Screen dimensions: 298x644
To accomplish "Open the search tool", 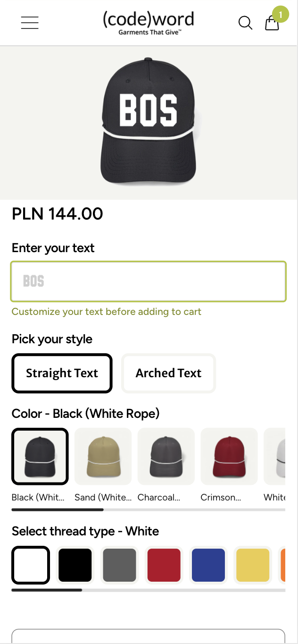I will click(x=245, y=23).
